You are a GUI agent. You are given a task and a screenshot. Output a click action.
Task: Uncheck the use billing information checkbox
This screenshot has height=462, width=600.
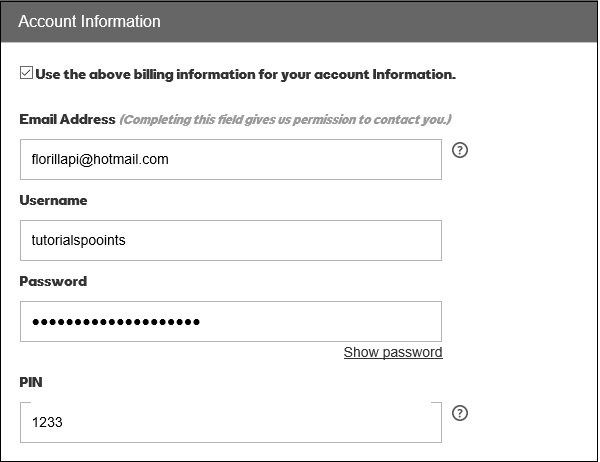(26, 73)
